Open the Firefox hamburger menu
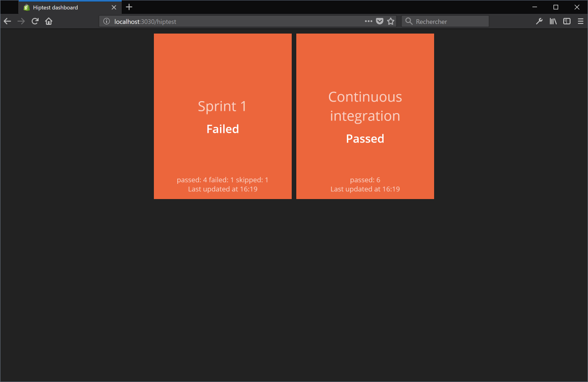Viewport: 588px width, 382px height. tap(581, 21)
